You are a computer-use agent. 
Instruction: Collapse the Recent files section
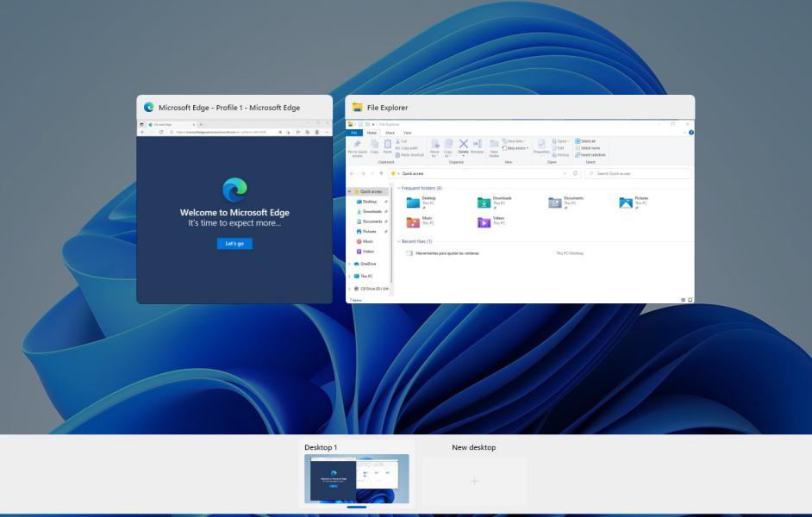point(398,241)
